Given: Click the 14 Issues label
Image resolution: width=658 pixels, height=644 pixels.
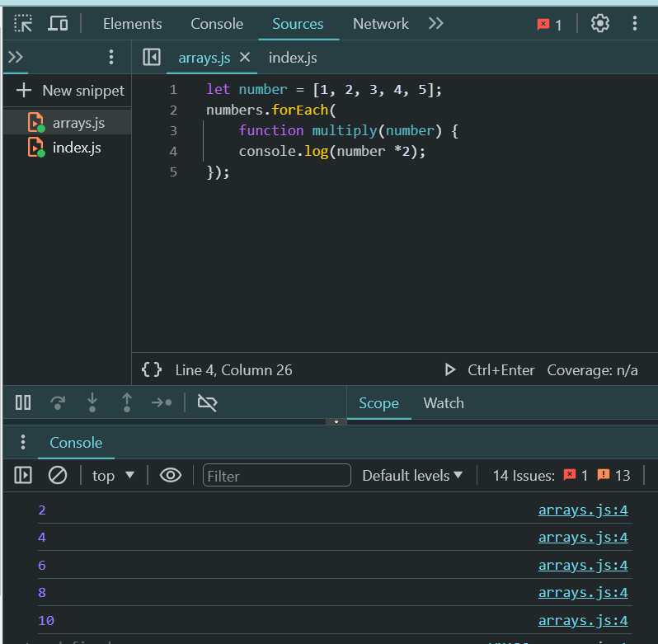Looking at the screenshot, I should pos(524,476).
